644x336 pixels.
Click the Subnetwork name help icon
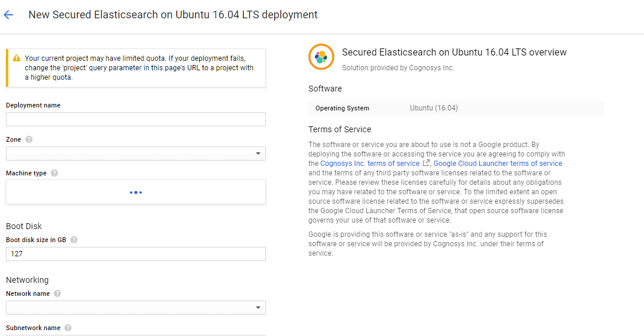click(x=68, y=328)
